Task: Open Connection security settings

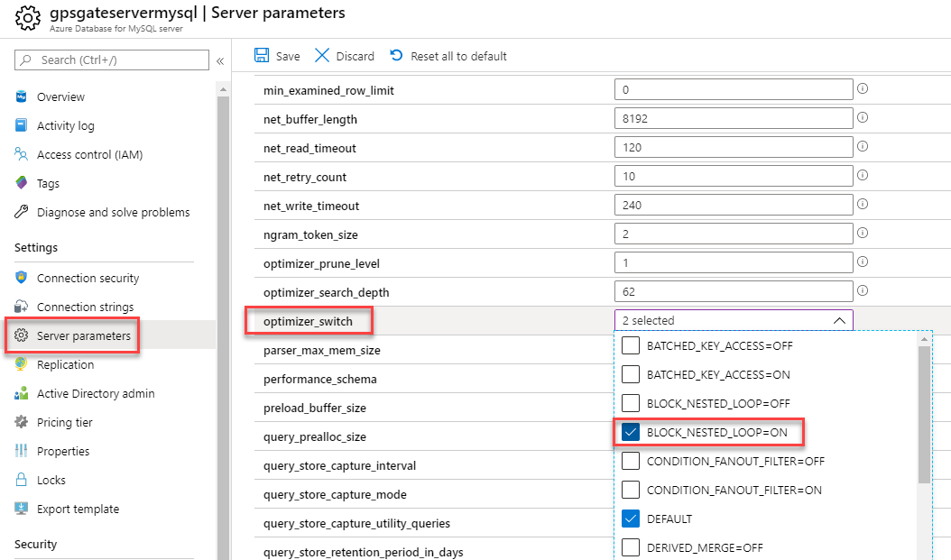Action: pos(88,278)
